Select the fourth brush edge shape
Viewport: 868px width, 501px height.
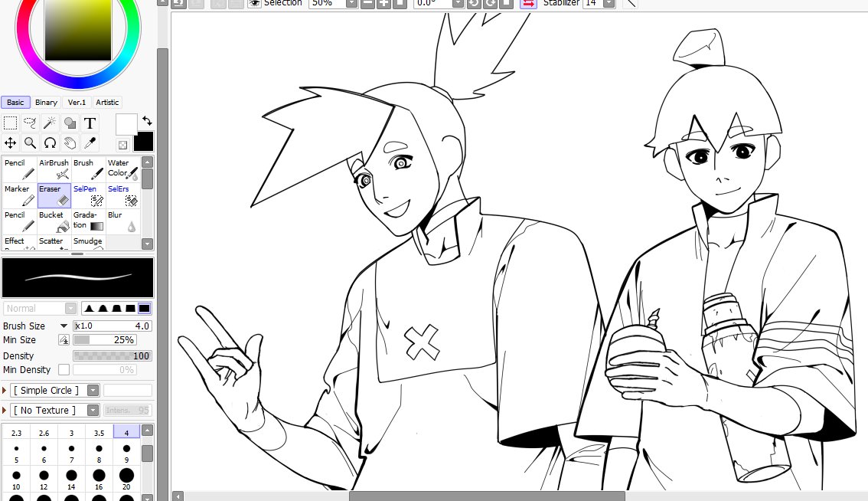tap(130, 308)
